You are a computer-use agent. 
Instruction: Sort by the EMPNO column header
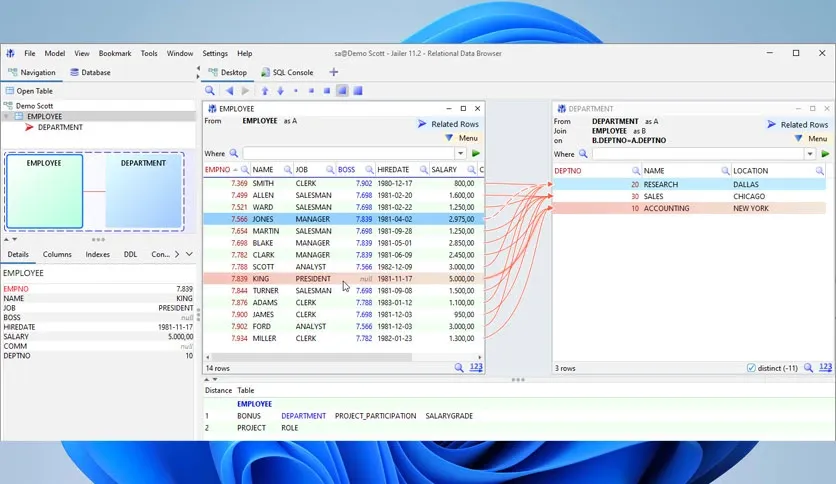coord(218,170)
